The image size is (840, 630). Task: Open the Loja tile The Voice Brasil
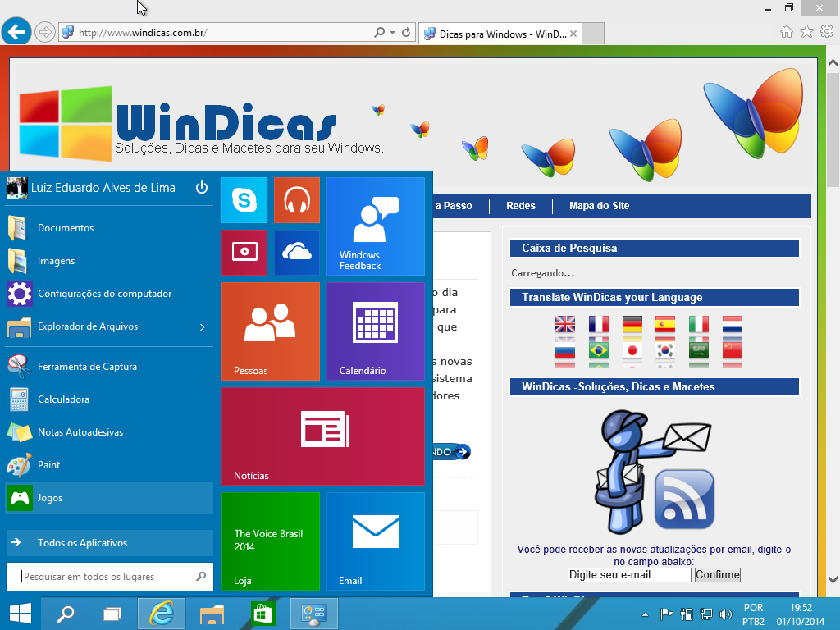[x=271, y=541]
